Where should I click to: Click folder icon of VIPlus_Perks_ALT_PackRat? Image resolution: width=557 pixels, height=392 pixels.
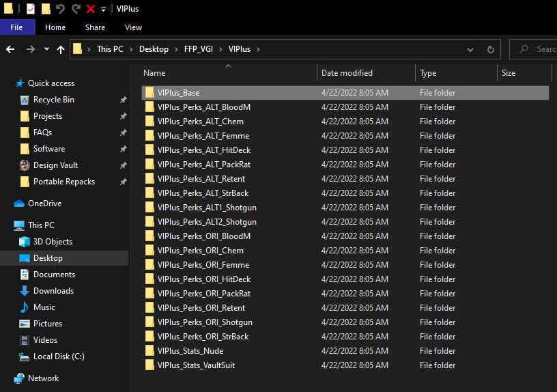149,164
